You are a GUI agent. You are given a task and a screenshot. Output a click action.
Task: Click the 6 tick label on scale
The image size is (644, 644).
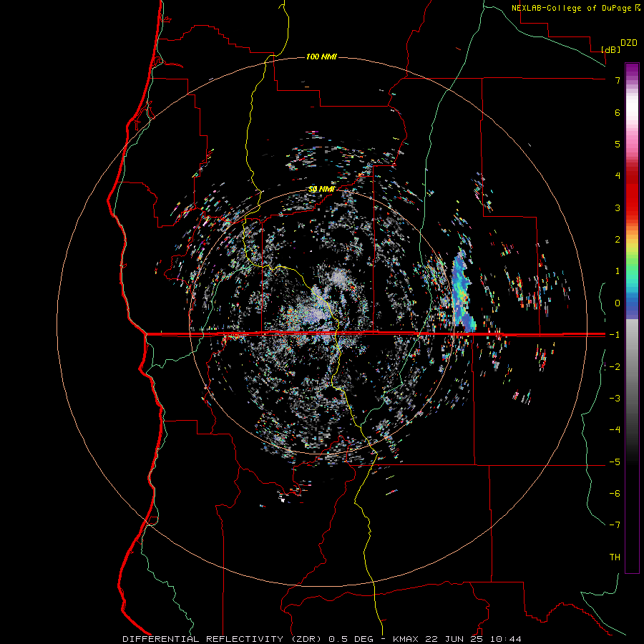tap(618, 112)
